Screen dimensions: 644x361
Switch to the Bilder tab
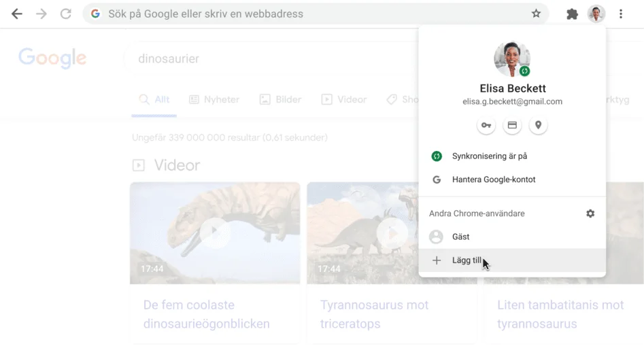[x=280, y=99]
